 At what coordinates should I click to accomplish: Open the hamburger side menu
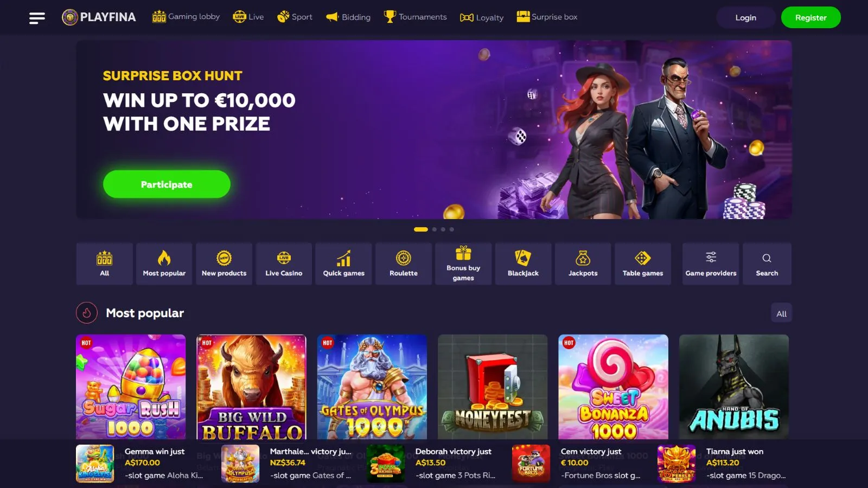click(37, 18)
